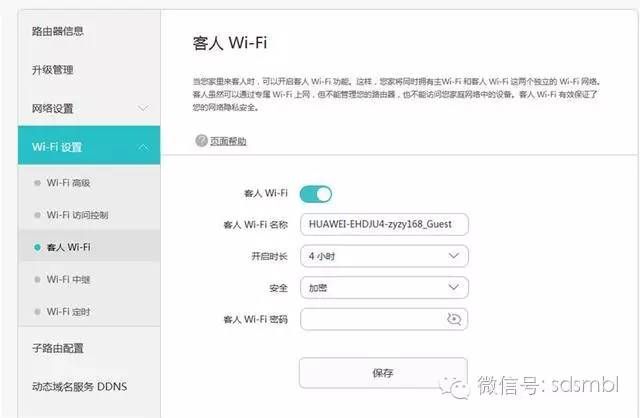Image resolution: width=640 pixels, height=418 pixels.
Task: Click the password visibility eye icon
Action: click(453, 319)
